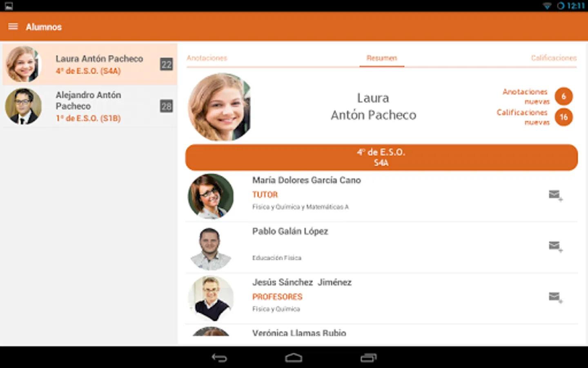Image resolution: width=588 pixels, height=368 pixels.
Task: Open the new grades counter showing 16
Action: [563, 117]
